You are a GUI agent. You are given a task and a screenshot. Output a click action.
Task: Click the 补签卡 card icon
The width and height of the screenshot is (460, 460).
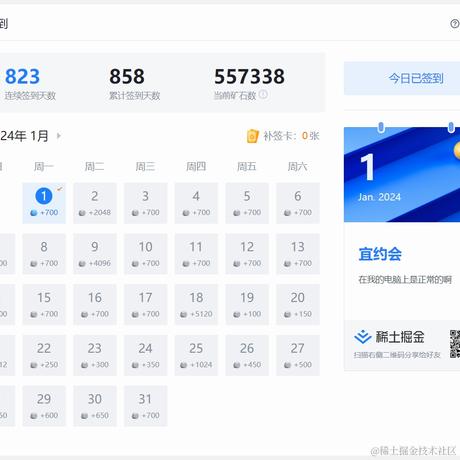coord(252,136)
